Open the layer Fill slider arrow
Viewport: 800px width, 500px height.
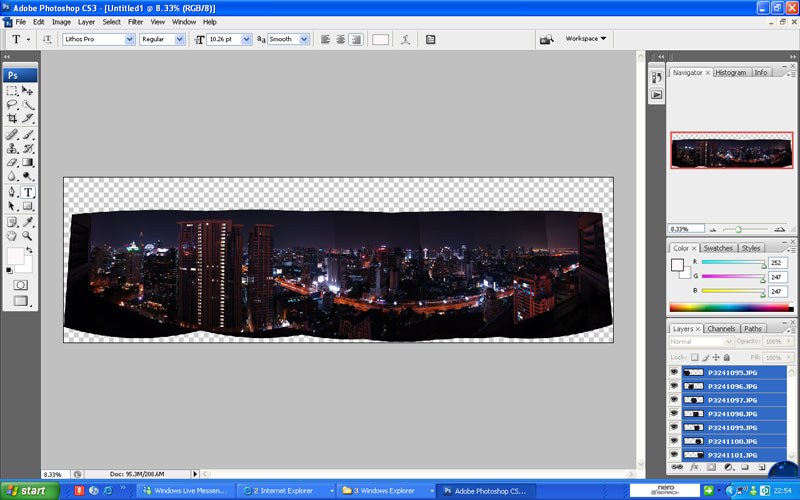click(790, 358)
